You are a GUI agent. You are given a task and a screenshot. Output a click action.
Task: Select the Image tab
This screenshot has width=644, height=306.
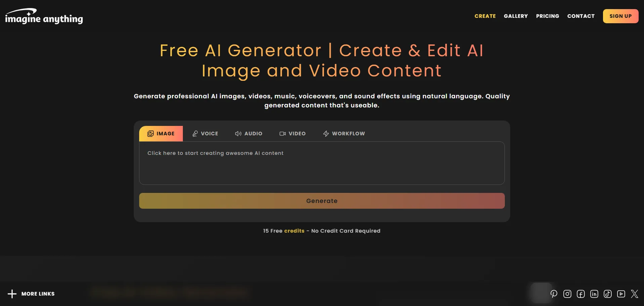coord(161,134)
